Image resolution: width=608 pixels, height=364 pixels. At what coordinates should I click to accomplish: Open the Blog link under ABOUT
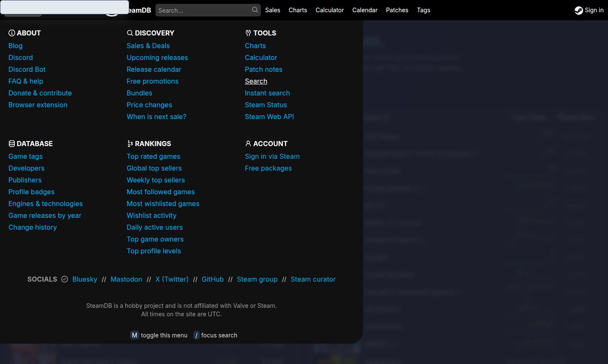(x=15, y=46)
